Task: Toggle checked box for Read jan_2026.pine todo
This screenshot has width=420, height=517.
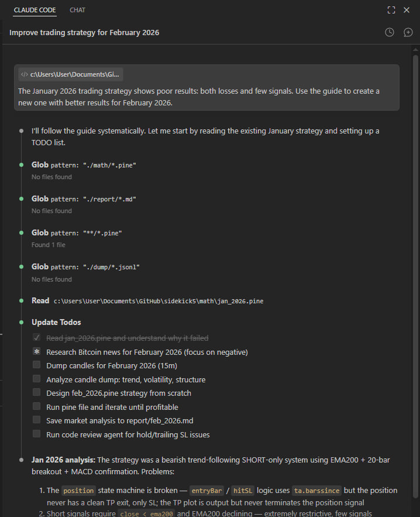Action: 36,338
